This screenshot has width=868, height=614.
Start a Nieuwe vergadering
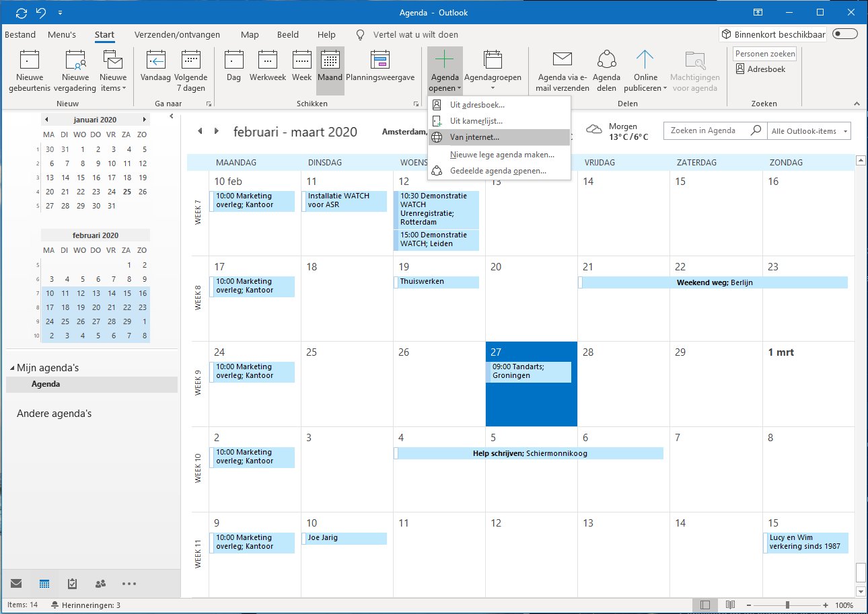pyautogui.click(x=75, y=71)
